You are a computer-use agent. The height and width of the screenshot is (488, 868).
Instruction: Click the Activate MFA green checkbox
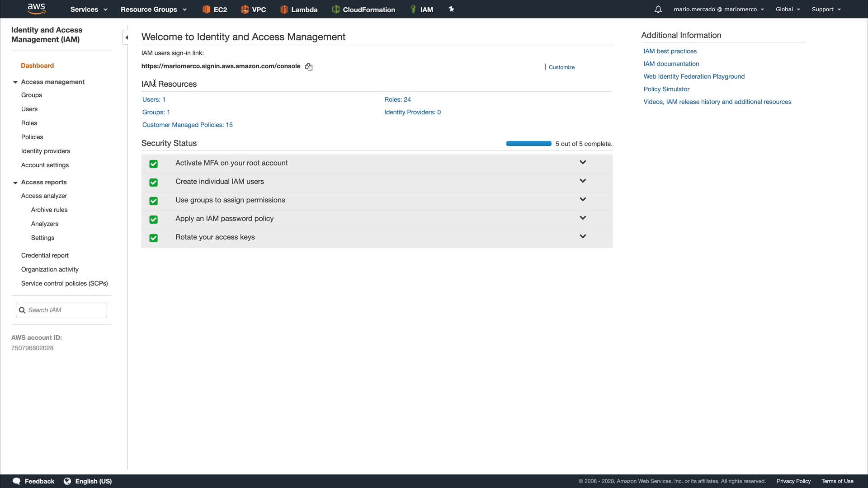154,164
